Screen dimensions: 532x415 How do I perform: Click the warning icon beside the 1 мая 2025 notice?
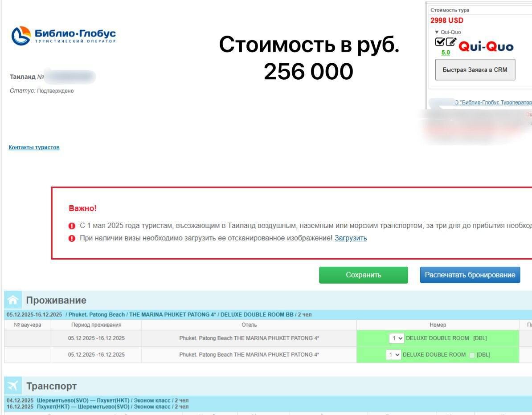[72, 226]
